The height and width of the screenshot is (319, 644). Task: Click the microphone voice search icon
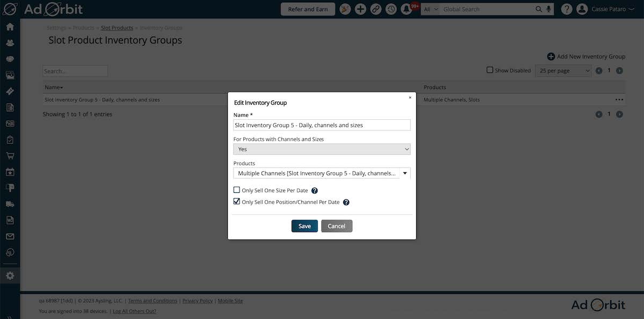(x=549, y=9)
